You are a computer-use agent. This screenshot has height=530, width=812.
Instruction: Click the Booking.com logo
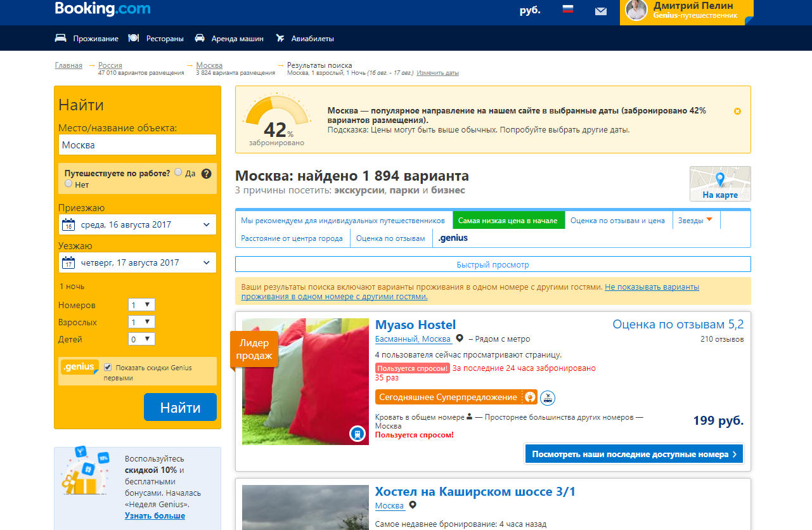click(103, 10)
